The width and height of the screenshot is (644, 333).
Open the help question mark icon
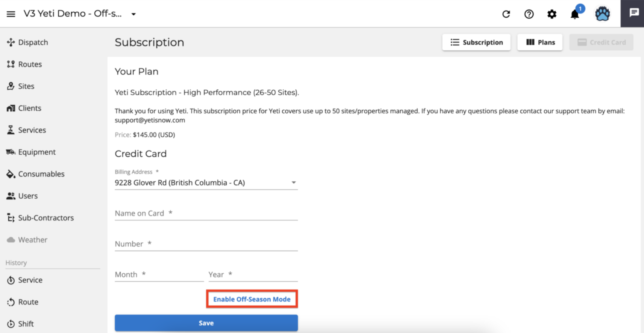[x=529, y=14]
